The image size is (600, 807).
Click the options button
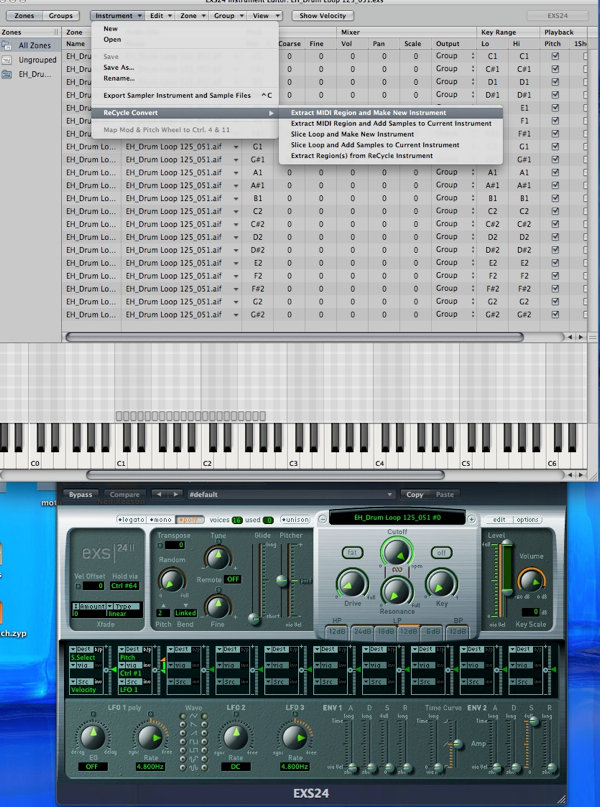pyautogui.click(x=527, y=520)
